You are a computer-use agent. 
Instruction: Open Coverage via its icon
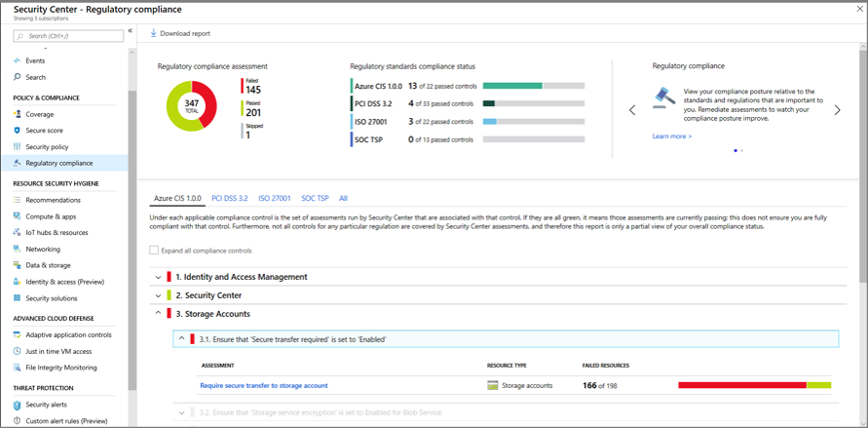[x=18, y=114]
